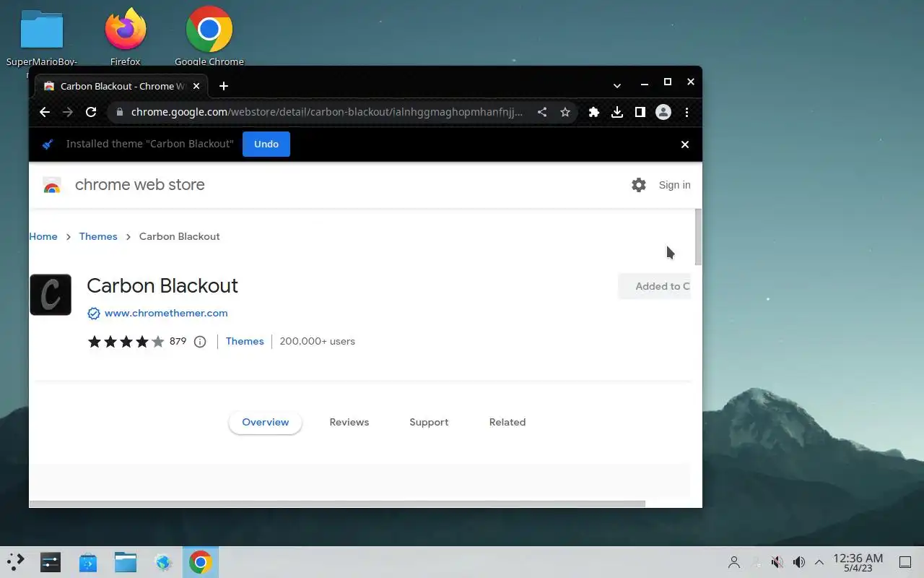Dismiss the installed theme infobar
Screen dimensions: 924x578
point(685,144)
